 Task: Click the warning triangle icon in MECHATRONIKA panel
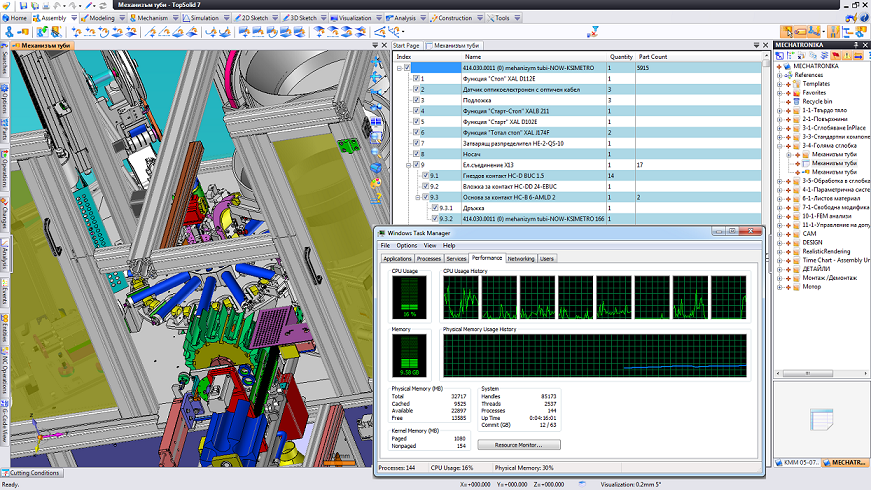[847, 56]
